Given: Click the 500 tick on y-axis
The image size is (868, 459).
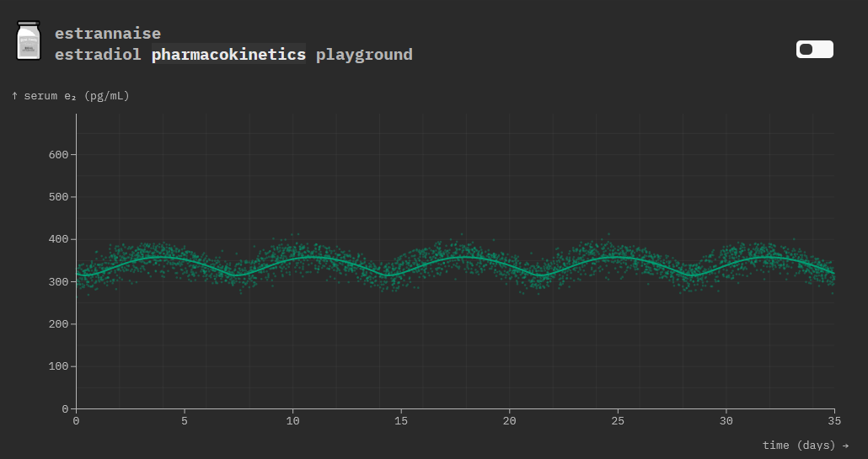Looking at the screenshot, I should 58,197.
